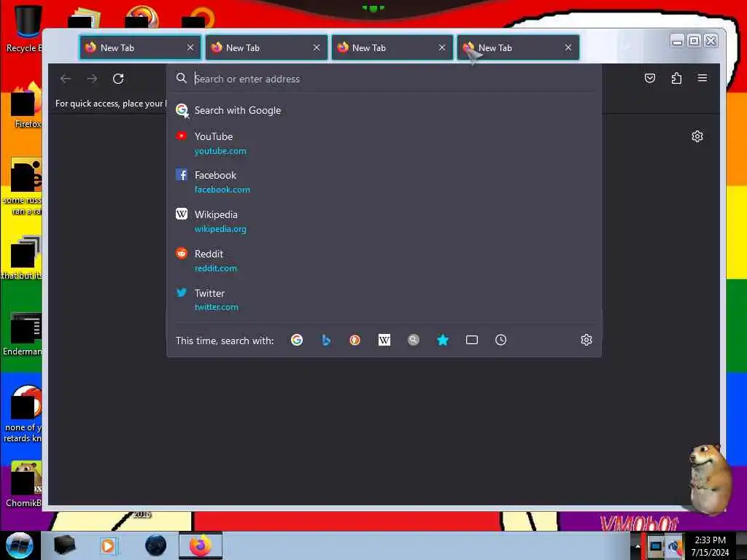Image resolution: width=747 pixels, height=560 pixels.
Task: Open the Extensions puzzle-piece icon
Action: (x=676, y=78)
